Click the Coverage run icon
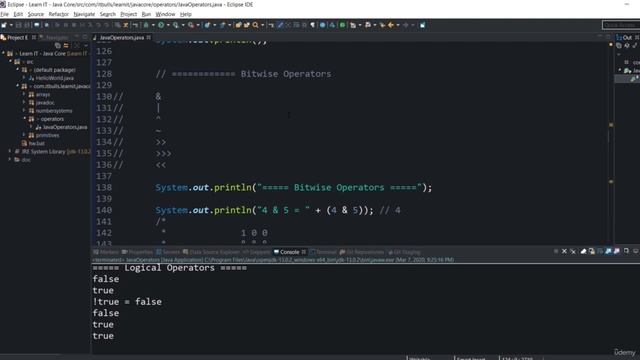The width and height of the screenshot is (640, 360). pos(176,25)
